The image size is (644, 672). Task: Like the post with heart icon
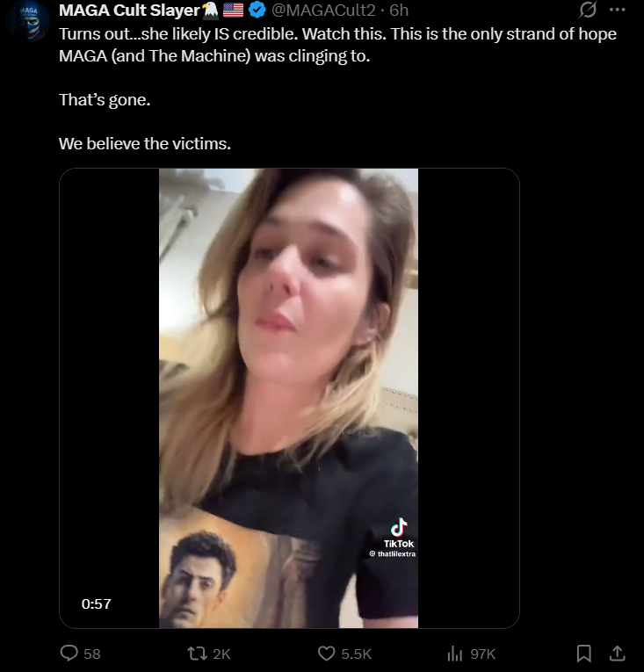pos(326,654)
